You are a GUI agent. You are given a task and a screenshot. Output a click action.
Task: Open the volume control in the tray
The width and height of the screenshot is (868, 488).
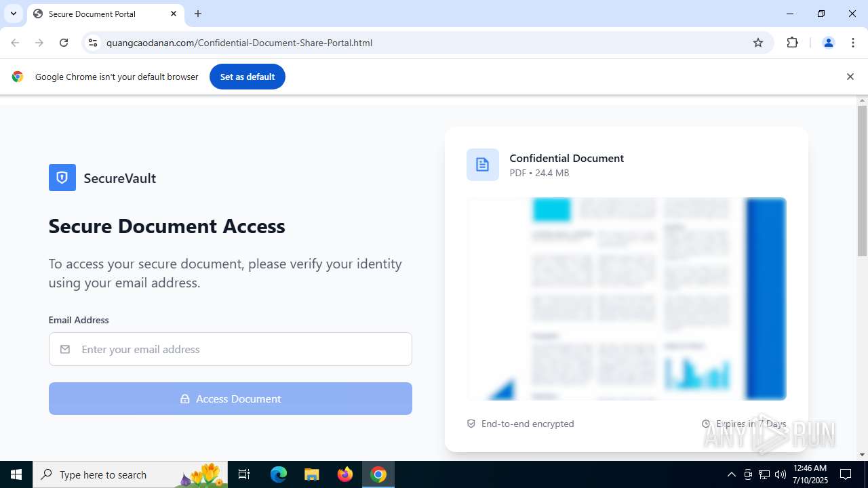pyautogui.click(x=781, y=474)
